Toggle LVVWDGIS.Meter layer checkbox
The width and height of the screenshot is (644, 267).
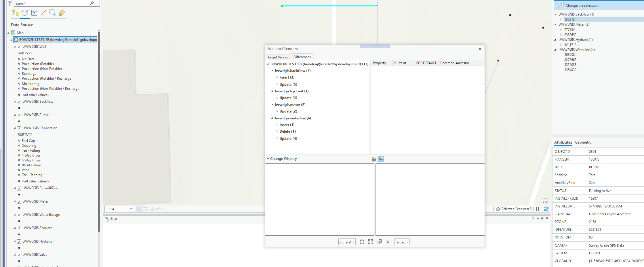pyautogui.click(x=19, y=202)
